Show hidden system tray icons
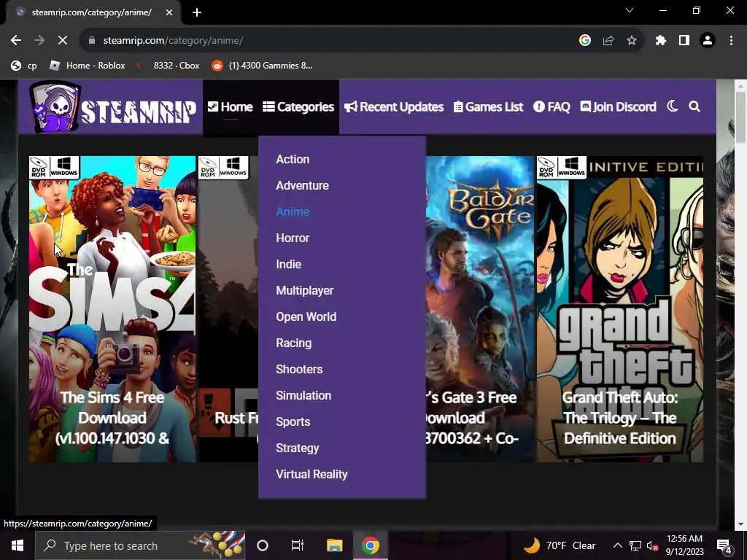The image size is (747, 560). (617, 545)
